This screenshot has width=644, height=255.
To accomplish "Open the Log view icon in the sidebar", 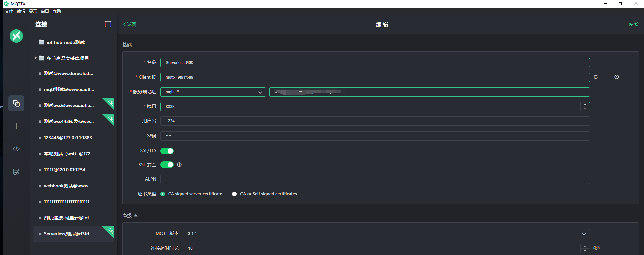I will coord(16,172).
